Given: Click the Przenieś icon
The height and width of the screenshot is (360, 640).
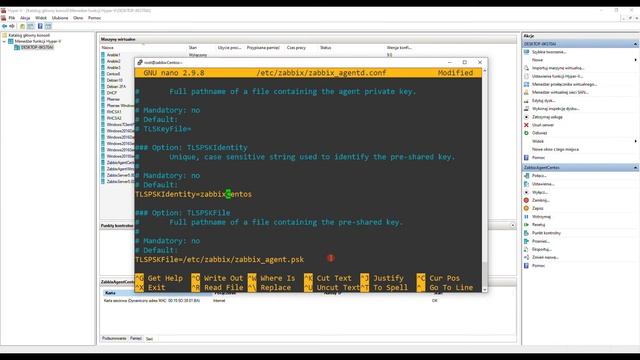Looking at the screenshot, I should pos(526,241).
